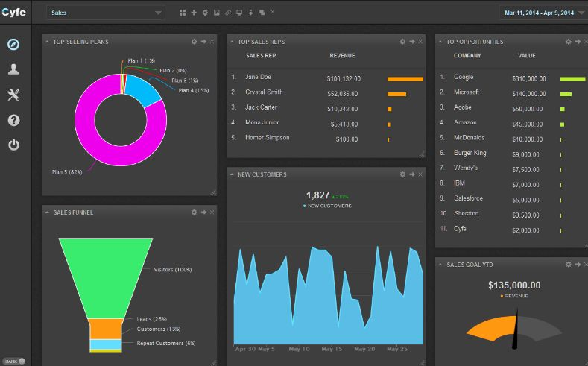This screenshot has width=588, height=366.
Task: Collapse the New Customers widget triangle
Action: coord(232,174)
